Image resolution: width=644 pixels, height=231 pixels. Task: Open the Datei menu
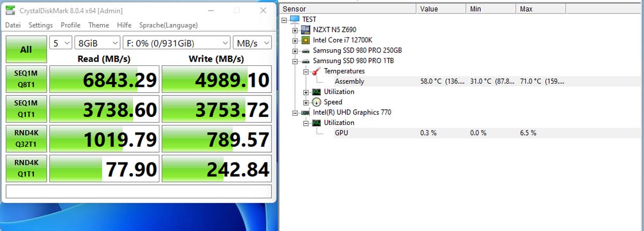click(x=13, y=25)
